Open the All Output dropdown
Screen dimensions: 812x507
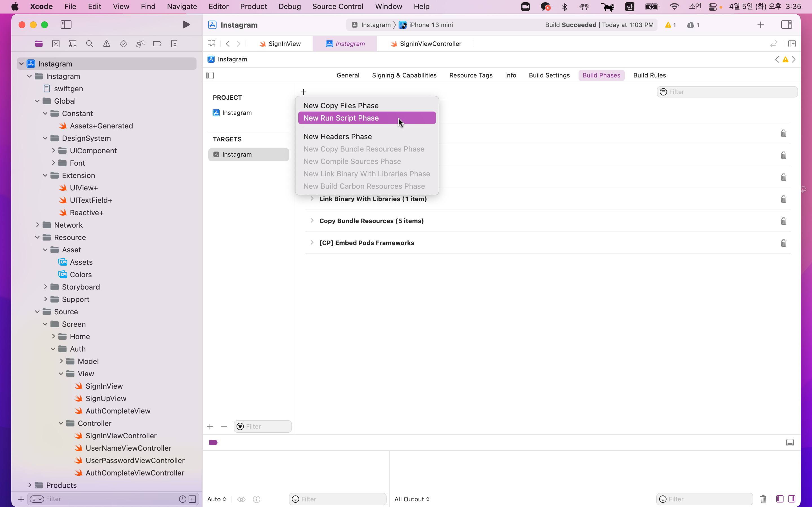(412, 499)
